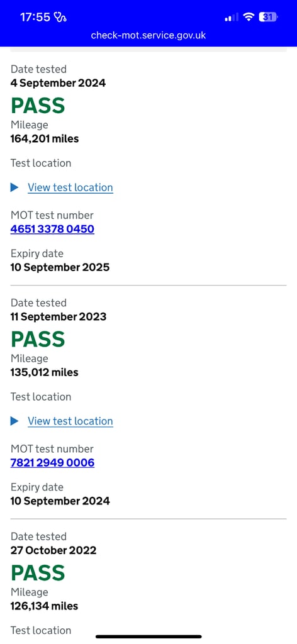Image resolution: width=297 pixels, height=644 pixels.
Task: Tap the 17:55 clock in status bar
Action: (x=35, y=17)
